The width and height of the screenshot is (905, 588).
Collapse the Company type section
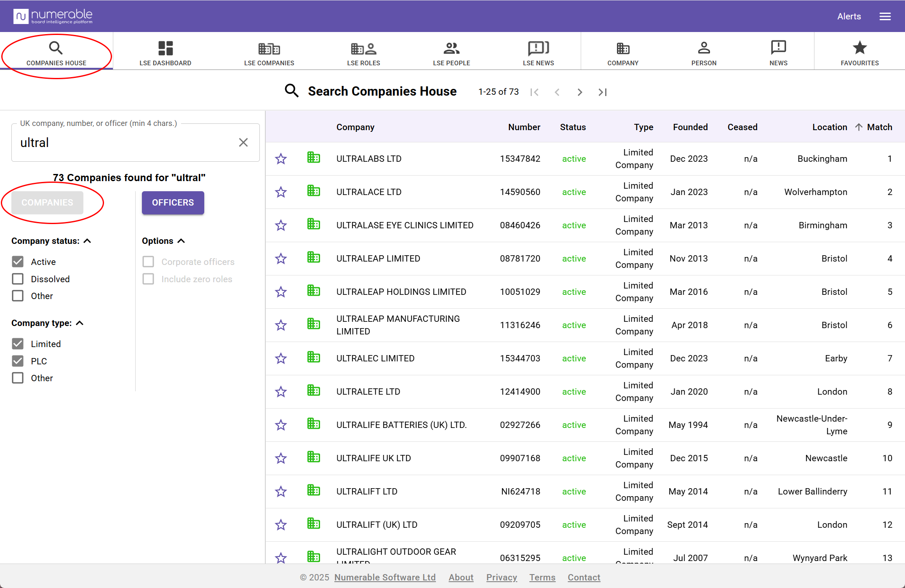coord(80,323)
